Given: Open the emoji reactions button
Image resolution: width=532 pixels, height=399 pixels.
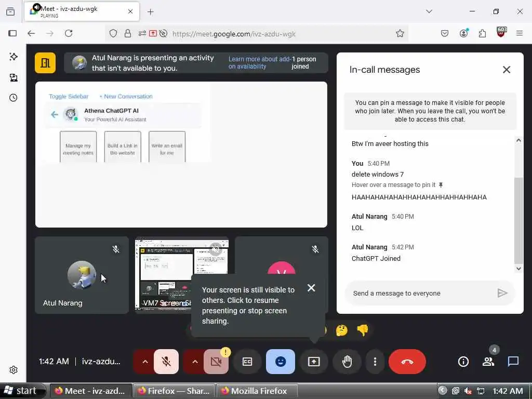Looking at the screenshot, I should (x=281, y=362).
